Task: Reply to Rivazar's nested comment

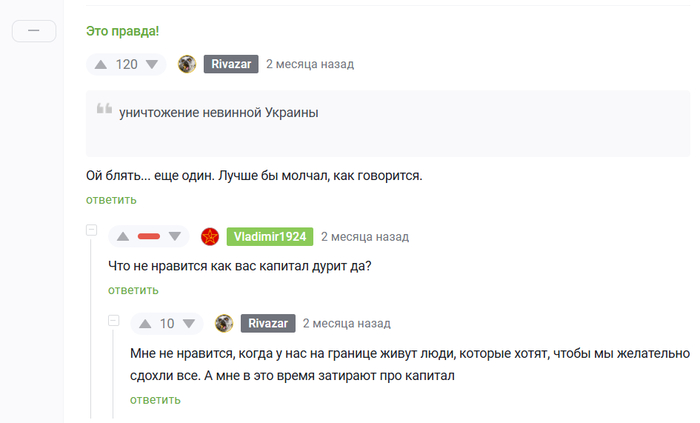Action: tap(155, 399)
